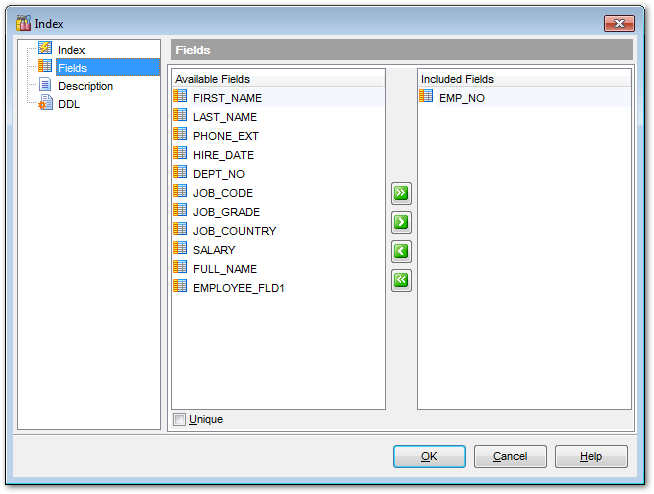Select the JOB_COUNTRY field in the list
The image size is (654, 494).
[x=234, y=231]
